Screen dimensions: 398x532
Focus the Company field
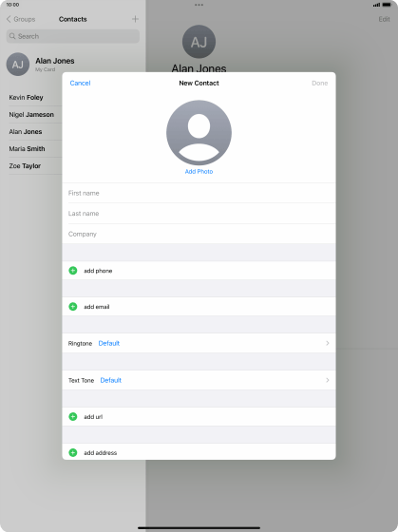coord(199,234)
